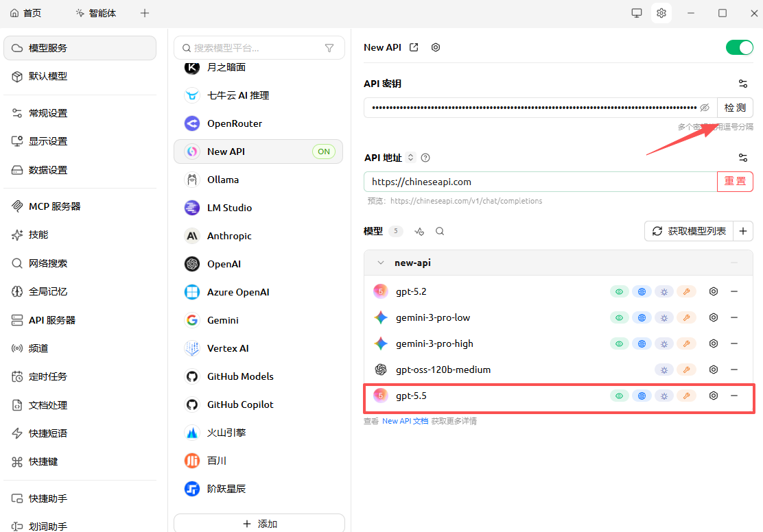This screenshot has width=763, height=532.
Task: Open settings for gemini-3-pro-low
Action: pyautogui.click(x=714, y=317)
